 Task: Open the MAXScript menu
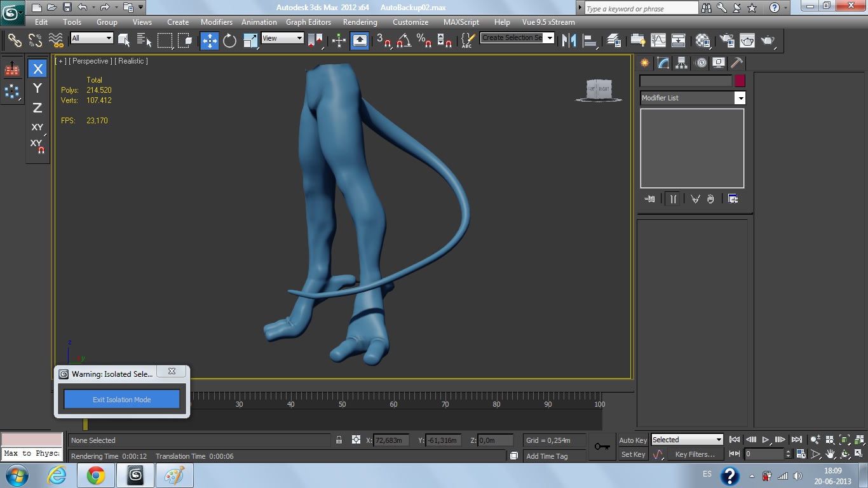(x=461, y=22)
